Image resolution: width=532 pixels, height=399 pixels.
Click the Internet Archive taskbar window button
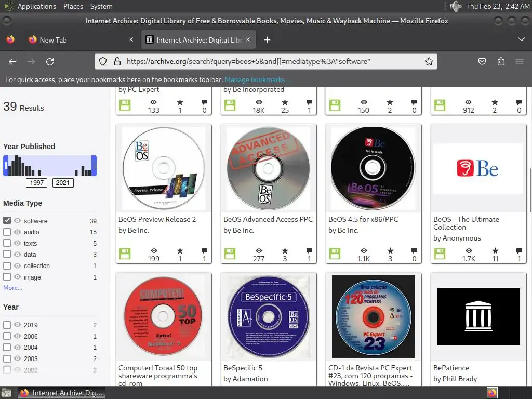pos(61,393)
